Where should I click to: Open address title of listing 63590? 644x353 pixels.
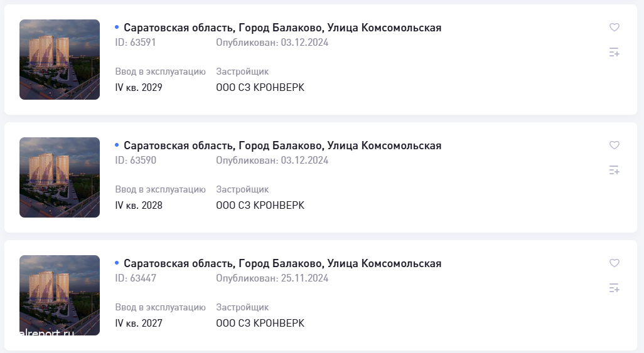tap(282, 145)
